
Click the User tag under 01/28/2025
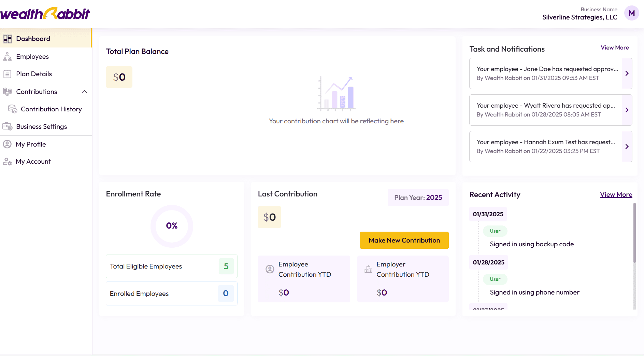495,279
